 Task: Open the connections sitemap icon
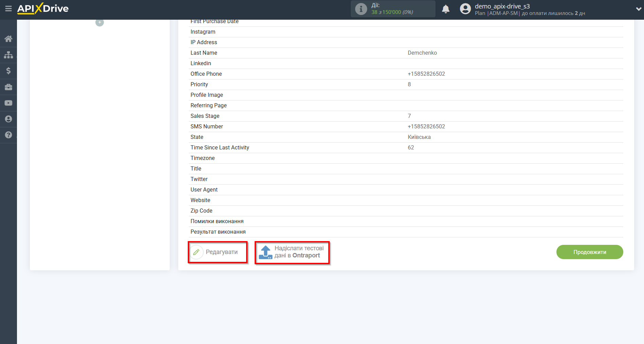tap(8, 55)
